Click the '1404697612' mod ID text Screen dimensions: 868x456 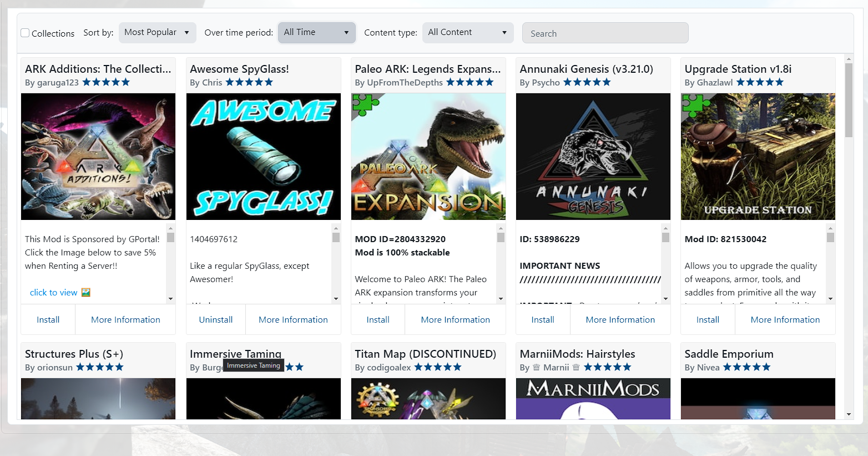[x=214, y=239]
